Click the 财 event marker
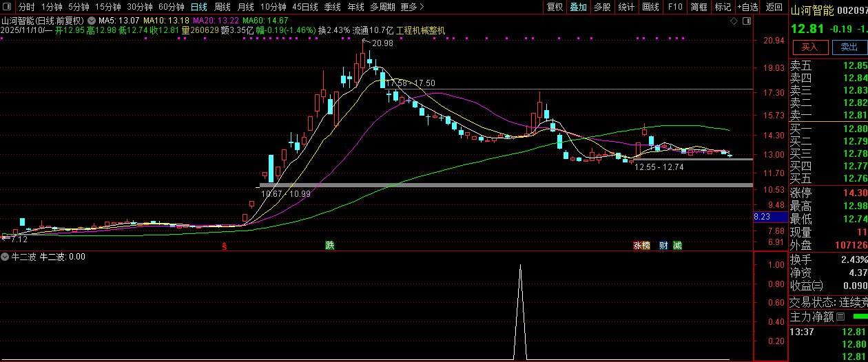 pyautogui.click(x=663, y=246)
